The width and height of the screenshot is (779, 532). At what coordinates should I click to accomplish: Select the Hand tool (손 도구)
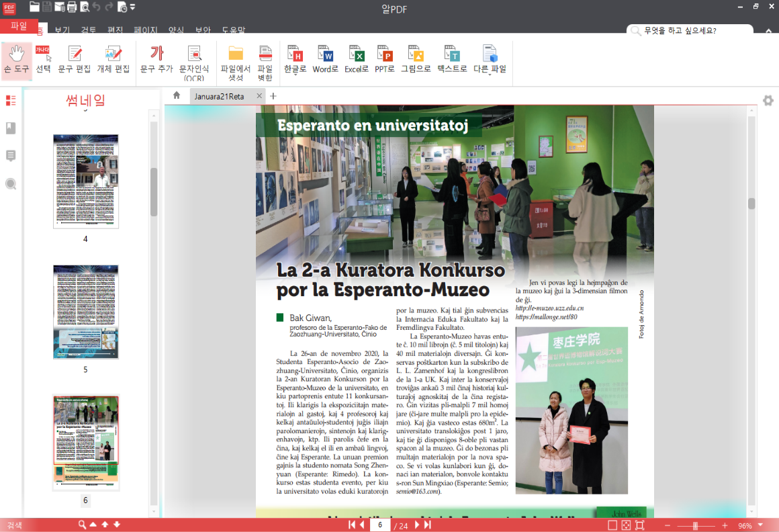coord(16,59)
